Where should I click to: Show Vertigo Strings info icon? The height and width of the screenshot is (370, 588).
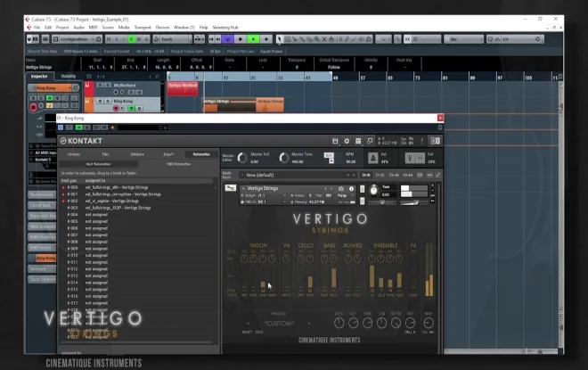point(351,188)
